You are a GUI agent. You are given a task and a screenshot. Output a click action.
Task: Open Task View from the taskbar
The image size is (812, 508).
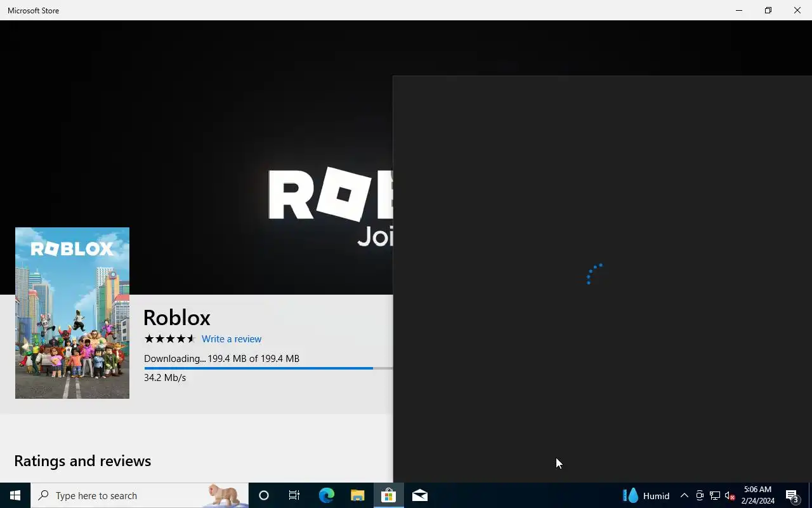294,495
